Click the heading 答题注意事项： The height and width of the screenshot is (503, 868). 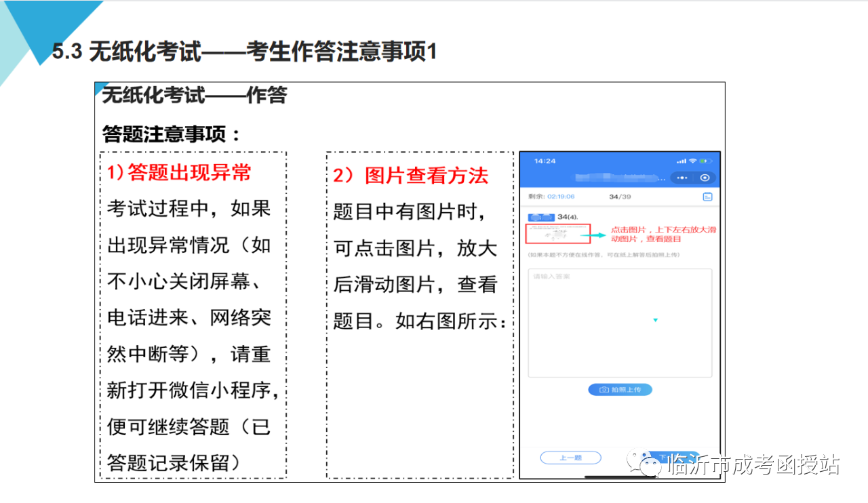[x=172, y=134]
